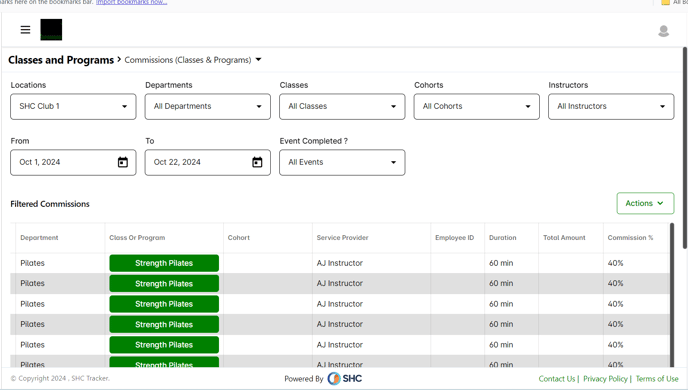Open the All Instructors dropdown
This screenshot has width=688, height=390.
[611, 107]
